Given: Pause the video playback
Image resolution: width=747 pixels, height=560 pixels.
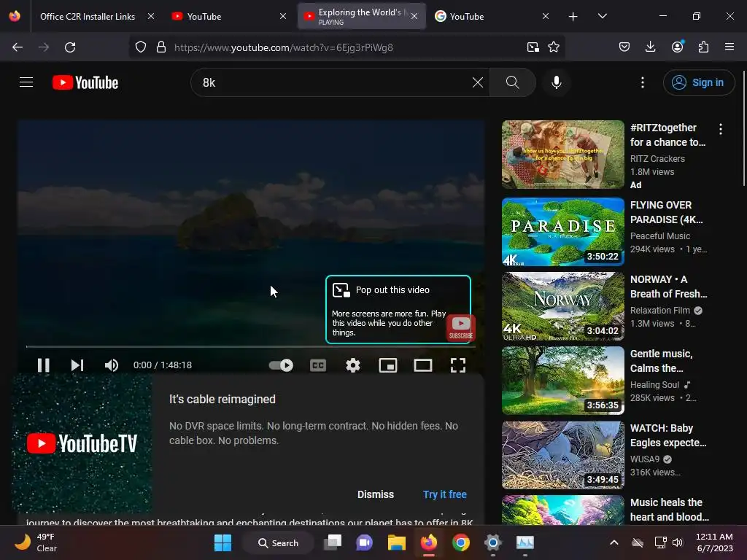Looking at the screenshot, I should (43, 365).
